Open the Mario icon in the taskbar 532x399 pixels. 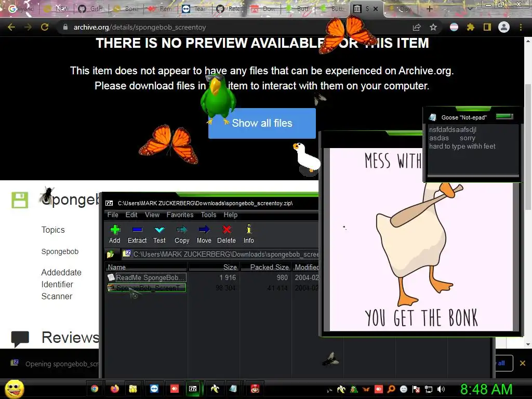tap(255, 389)
